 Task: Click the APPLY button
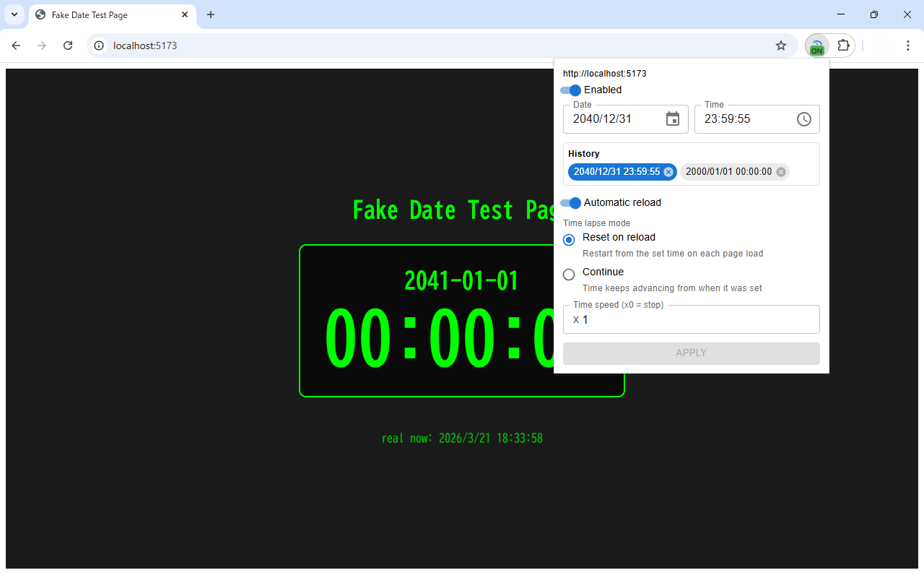(692, 353)
